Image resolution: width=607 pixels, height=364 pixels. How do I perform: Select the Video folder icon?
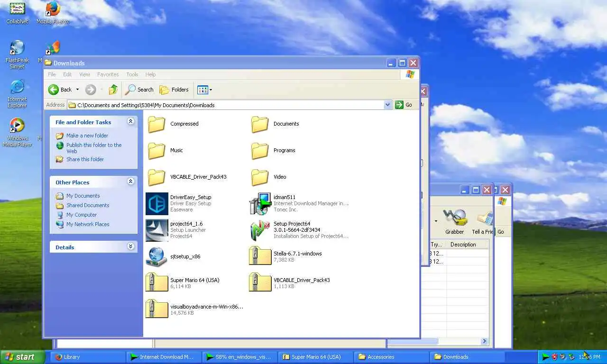[260, 177]
